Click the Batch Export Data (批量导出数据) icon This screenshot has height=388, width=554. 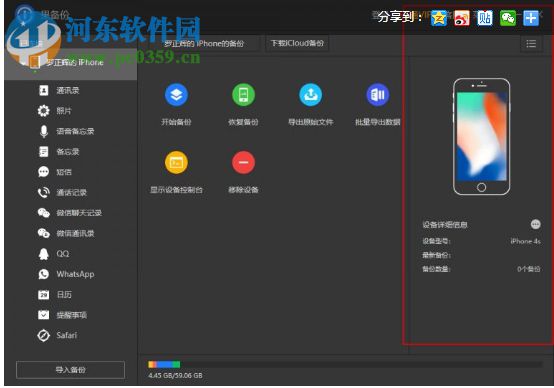377,95
